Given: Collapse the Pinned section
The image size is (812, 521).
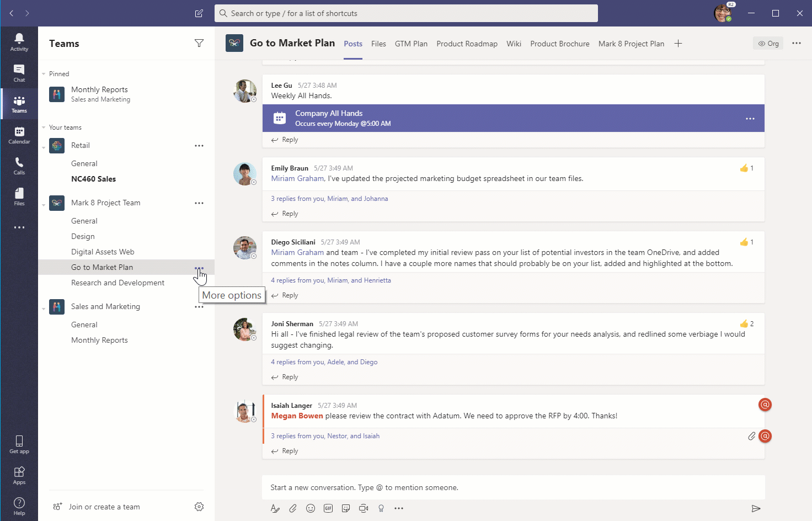Looking at the screenshot, I should coord(44,74).
